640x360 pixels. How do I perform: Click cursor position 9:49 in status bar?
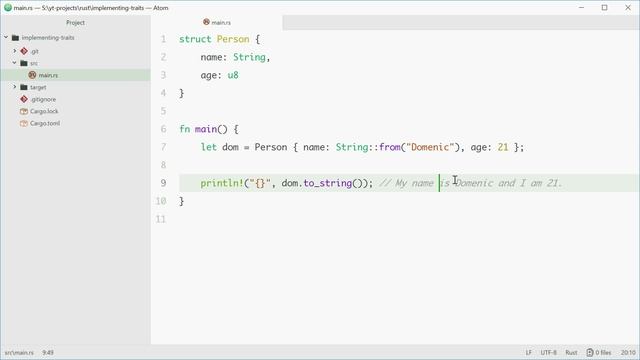[x=48, y=352]
